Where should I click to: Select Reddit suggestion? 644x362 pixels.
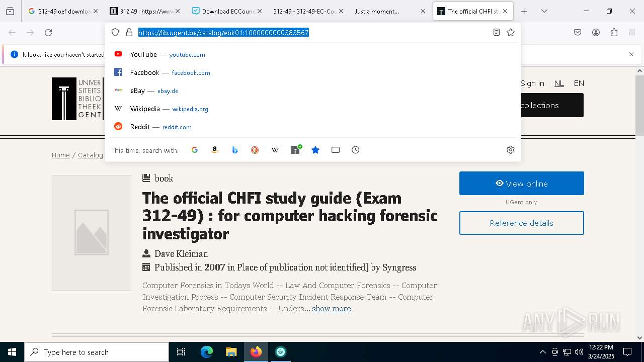tap(313, 127)
